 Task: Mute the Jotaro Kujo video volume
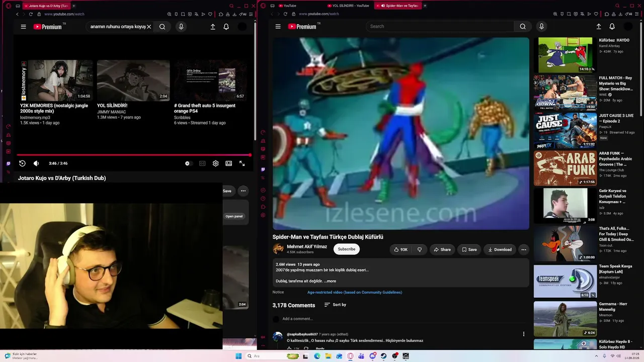point(36,163)
